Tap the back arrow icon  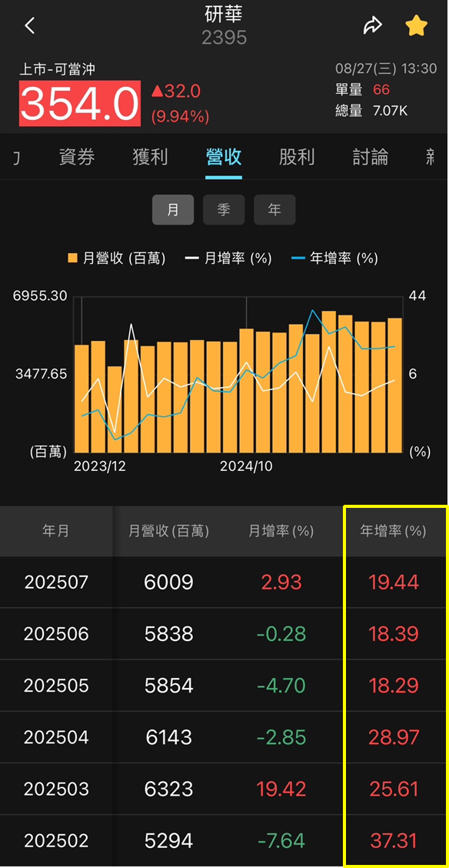point(30,25)
